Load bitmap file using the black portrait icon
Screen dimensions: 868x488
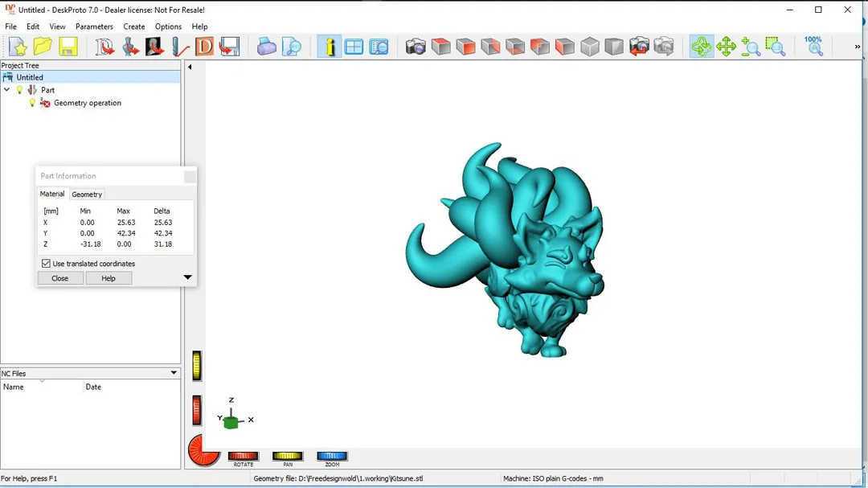coord(154,47)
